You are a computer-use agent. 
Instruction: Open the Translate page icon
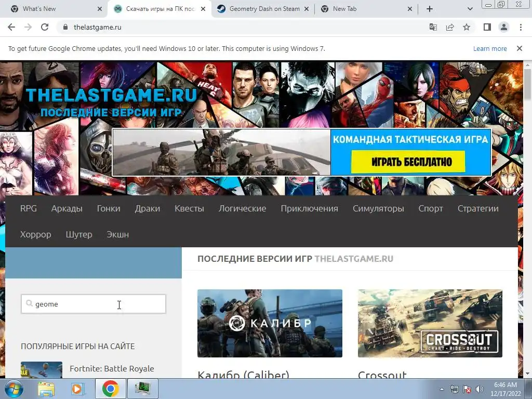433,27
